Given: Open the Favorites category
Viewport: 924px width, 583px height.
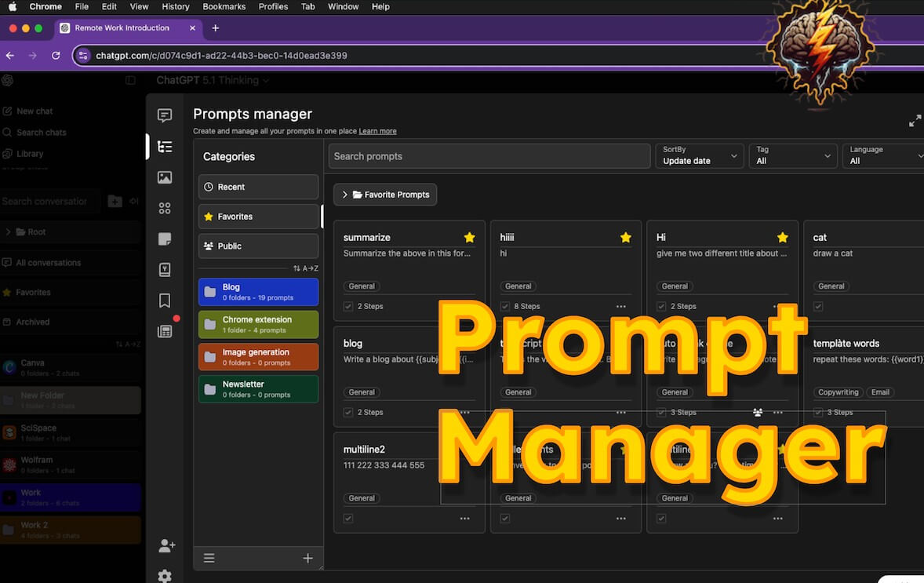Looking at the screenshot, I should click(x=258, y=217).
